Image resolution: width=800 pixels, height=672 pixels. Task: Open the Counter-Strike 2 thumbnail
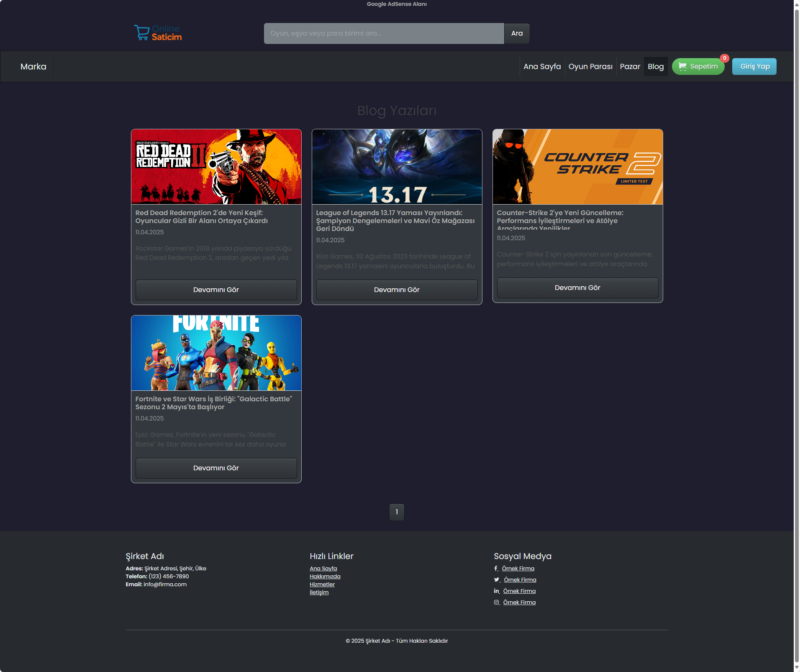(x=578, y=167)
